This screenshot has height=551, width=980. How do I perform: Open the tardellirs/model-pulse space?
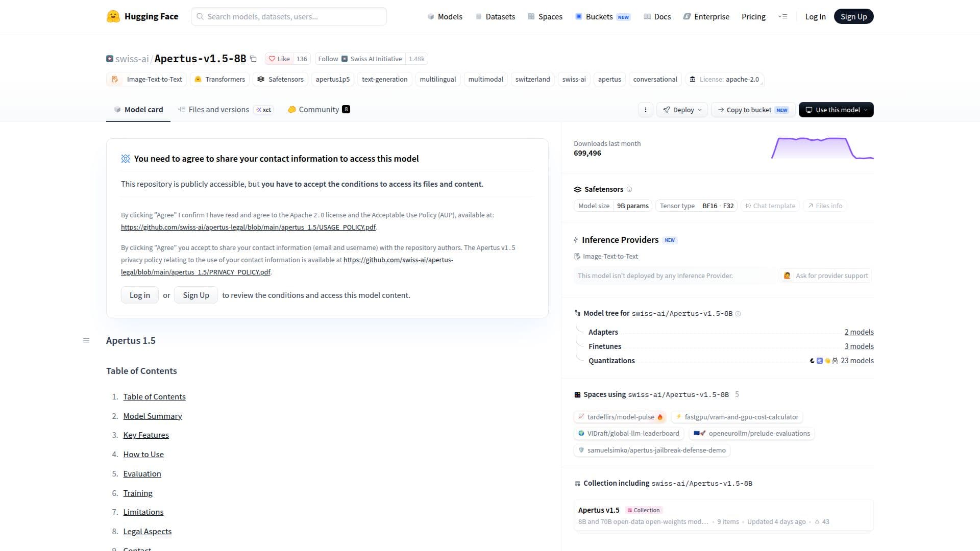coord(620,417)
